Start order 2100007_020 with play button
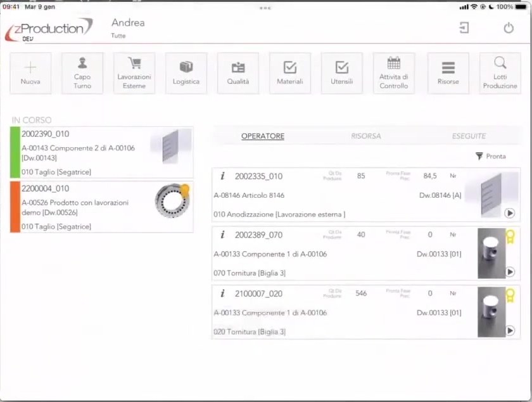This screenshot has height=402, width=532. pyautogui.click(x=510, y=330)
